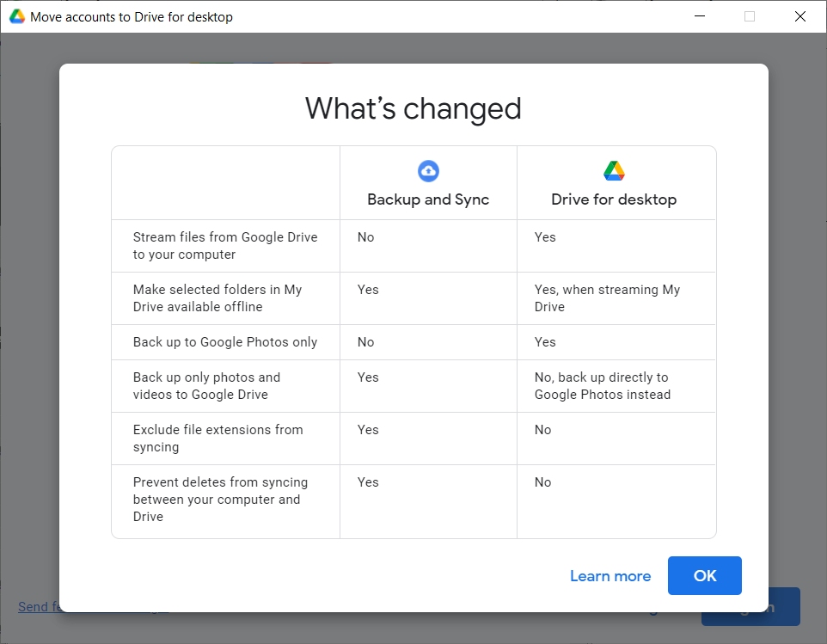This screenshot has height=644, width=827.
Task: Select the "Back up to Google Photos only" label
Action: 225,342
